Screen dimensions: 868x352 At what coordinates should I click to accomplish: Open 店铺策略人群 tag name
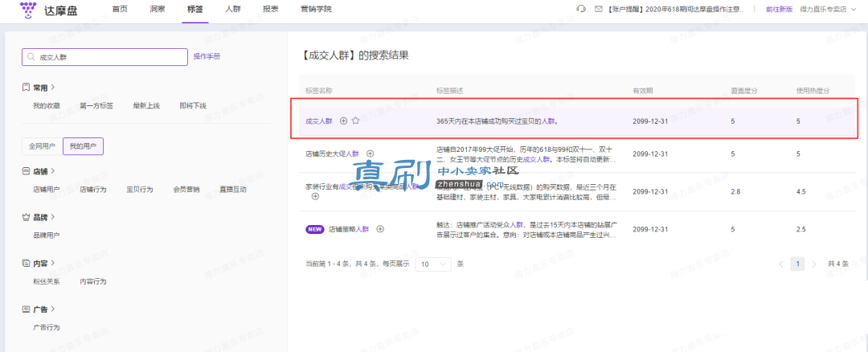349,229
